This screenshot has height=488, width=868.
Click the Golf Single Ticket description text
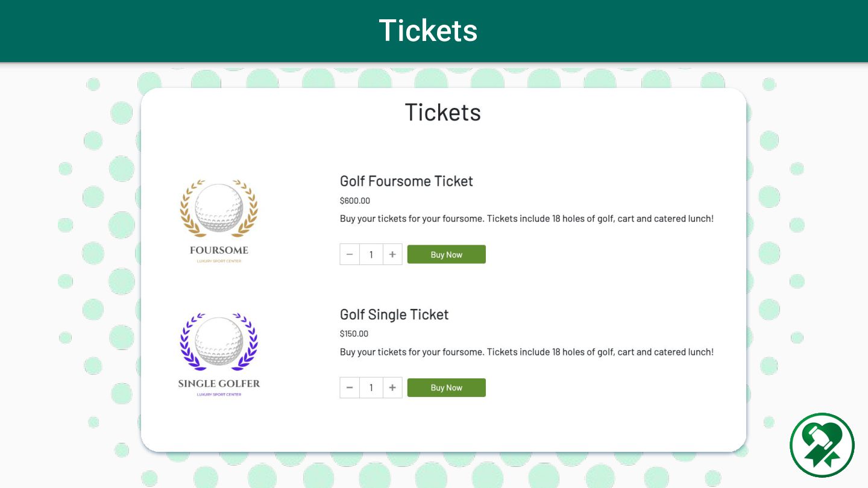[x=526, y=352]
